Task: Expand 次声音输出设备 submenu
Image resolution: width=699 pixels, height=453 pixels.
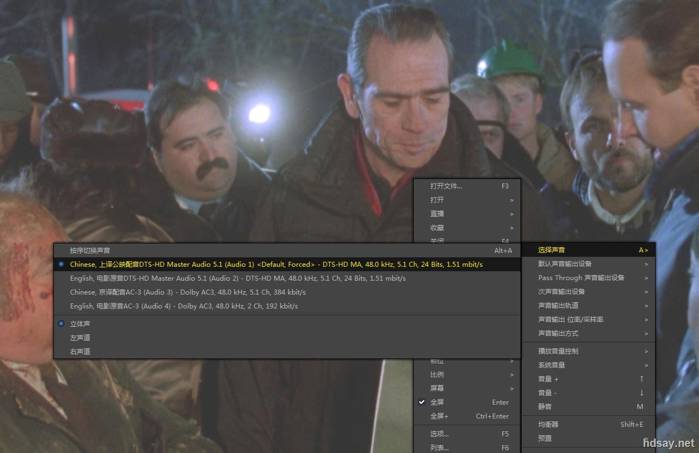Action: (588, 292)
